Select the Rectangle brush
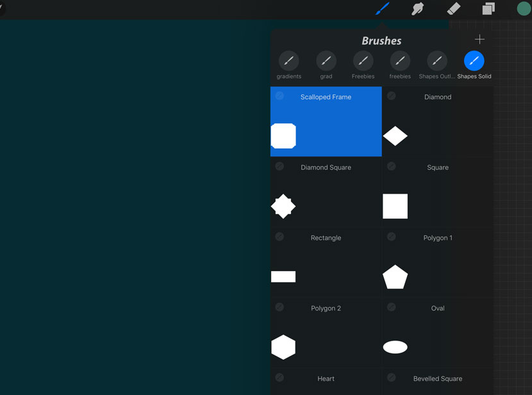This screenshot has width=532, height=395. (326, 262)
